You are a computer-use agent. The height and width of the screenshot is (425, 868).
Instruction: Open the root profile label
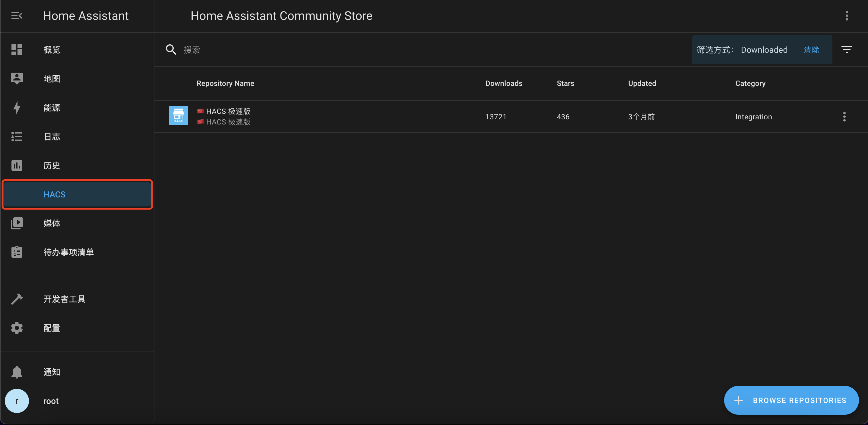click(51, 401)
